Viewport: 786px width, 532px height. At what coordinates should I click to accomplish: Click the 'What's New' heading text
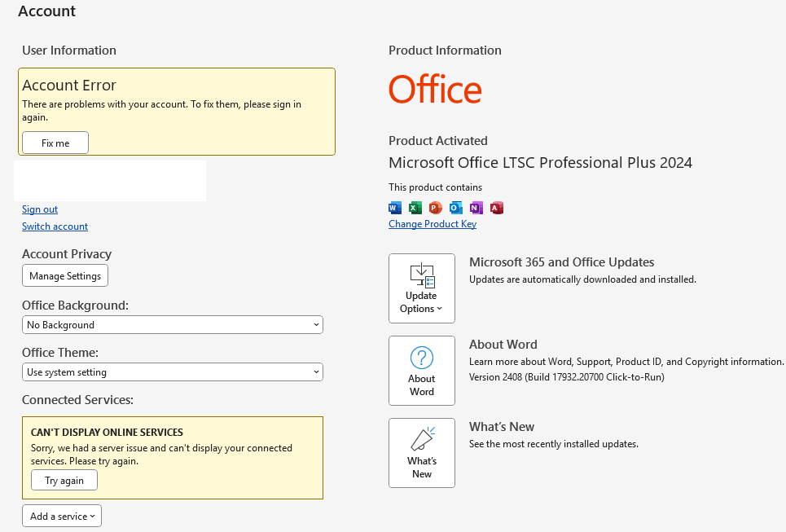pyautogui.click(x=502, y=427)
